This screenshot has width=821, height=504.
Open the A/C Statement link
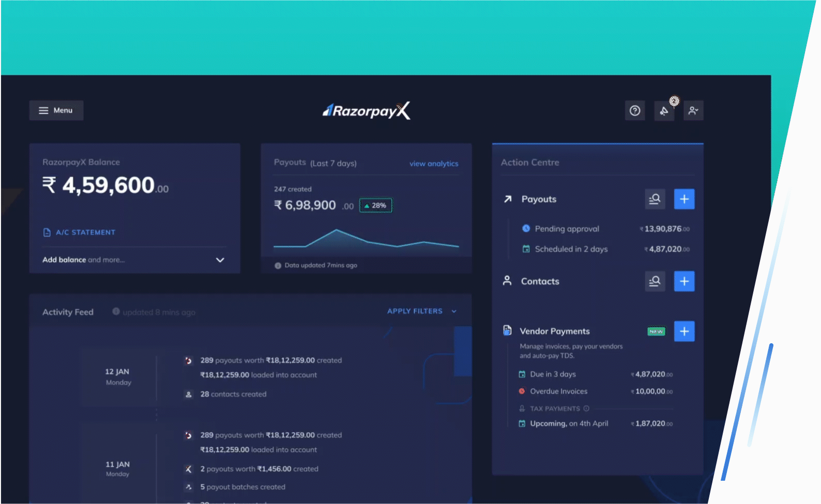pyautogui.click(x=79, y=233)
